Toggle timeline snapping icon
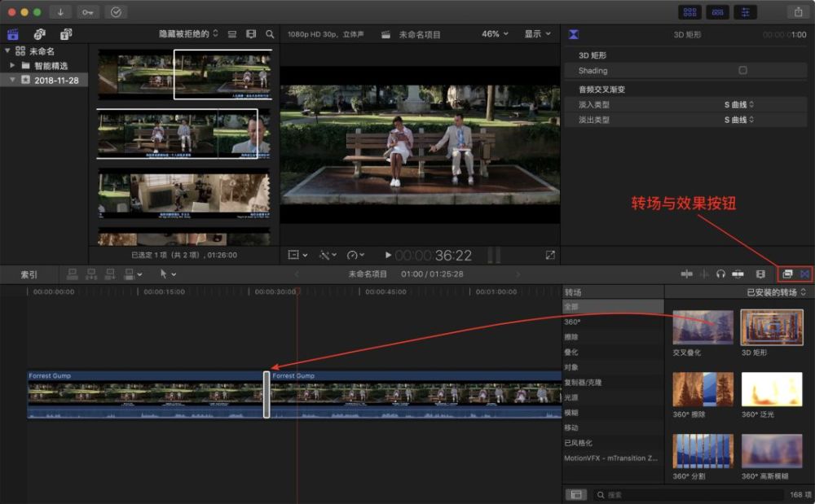815x504 pixels. point(738,274)
